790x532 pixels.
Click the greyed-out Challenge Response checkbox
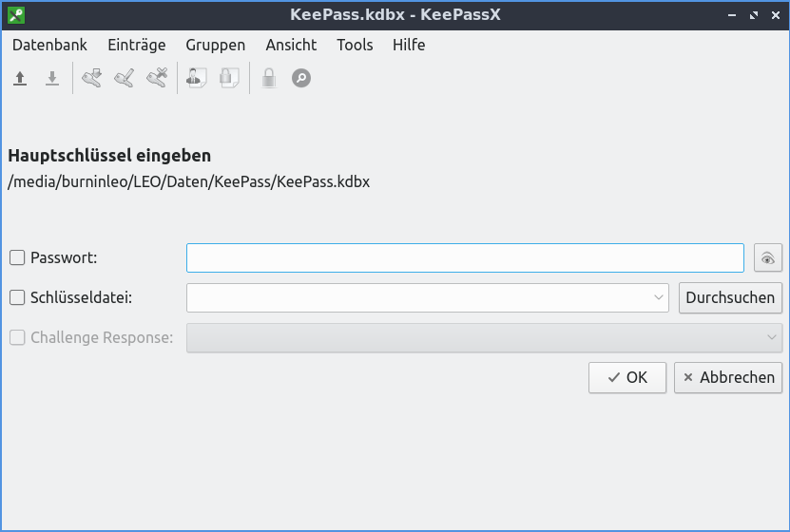[17, 337]
